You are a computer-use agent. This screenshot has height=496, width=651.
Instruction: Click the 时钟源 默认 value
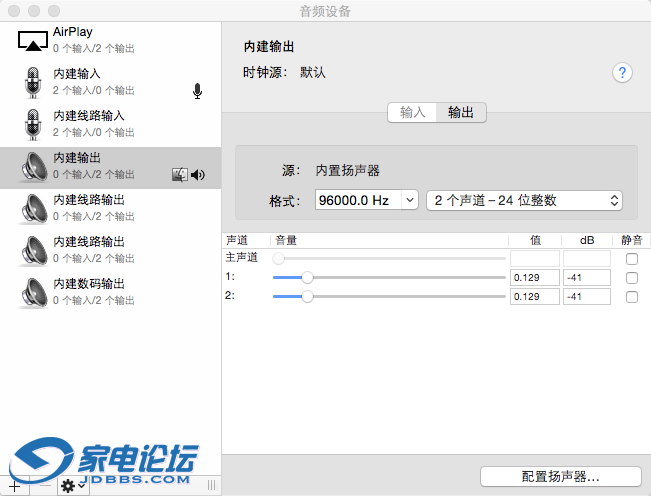313,73
